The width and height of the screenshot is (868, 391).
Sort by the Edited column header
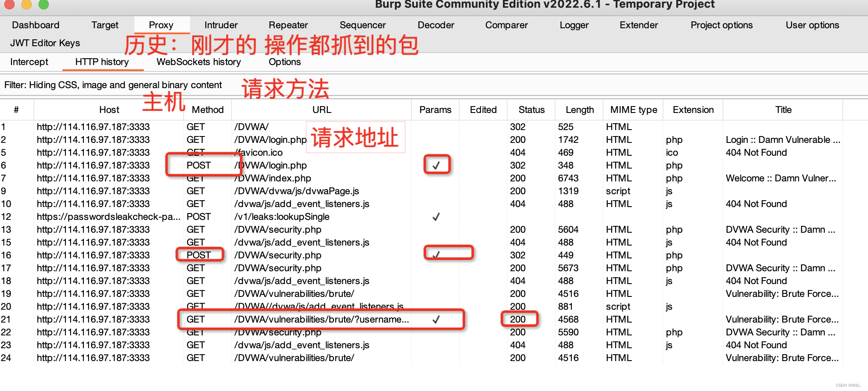483,110
